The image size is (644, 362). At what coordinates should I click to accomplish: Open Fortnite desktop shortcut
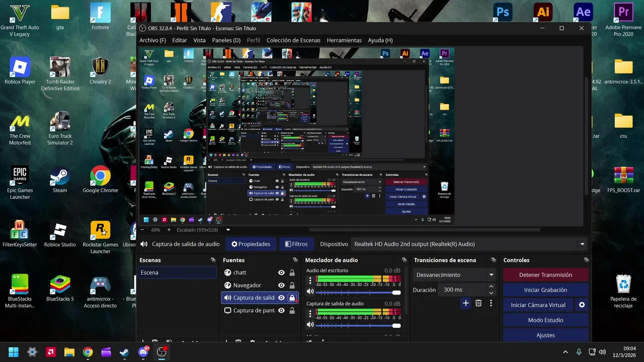click(100, 17)
